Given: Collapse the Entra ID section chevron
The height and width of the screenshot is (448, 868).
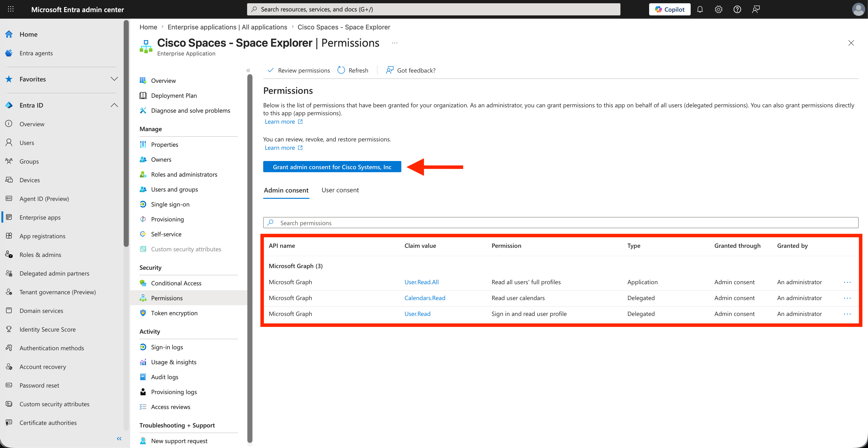Looking at the screenshot, I should pos(114,105).
